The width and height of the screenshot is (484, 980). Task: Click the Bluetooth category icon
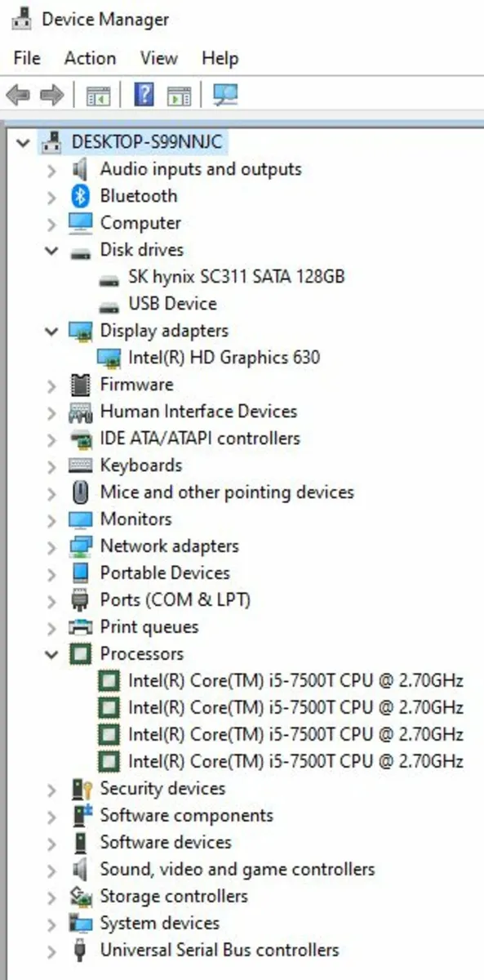(80, 196)
